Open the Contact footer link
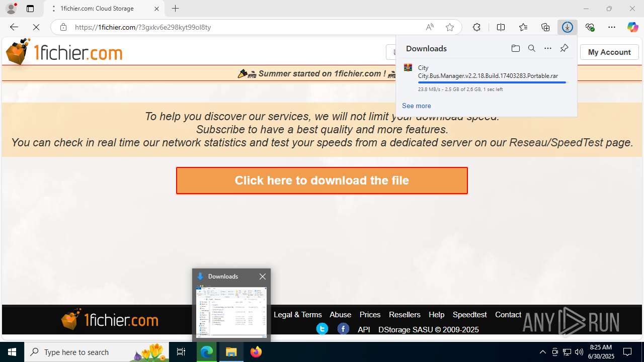Viewport: 644px width, 362px height. 508,314
